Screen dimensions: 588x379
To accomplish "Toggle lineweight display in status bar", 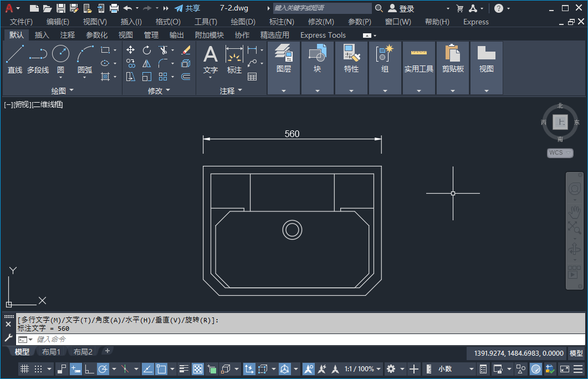I will click(x=185, y=369).
